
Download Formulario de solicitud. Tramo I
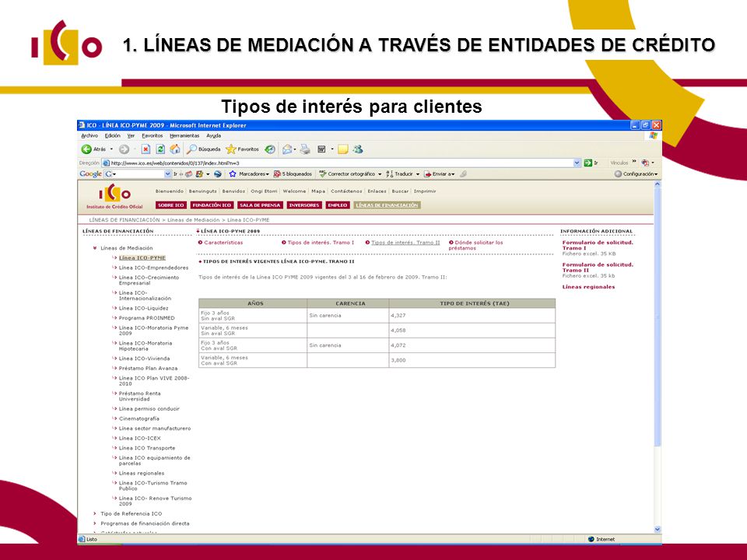(598, 245)
